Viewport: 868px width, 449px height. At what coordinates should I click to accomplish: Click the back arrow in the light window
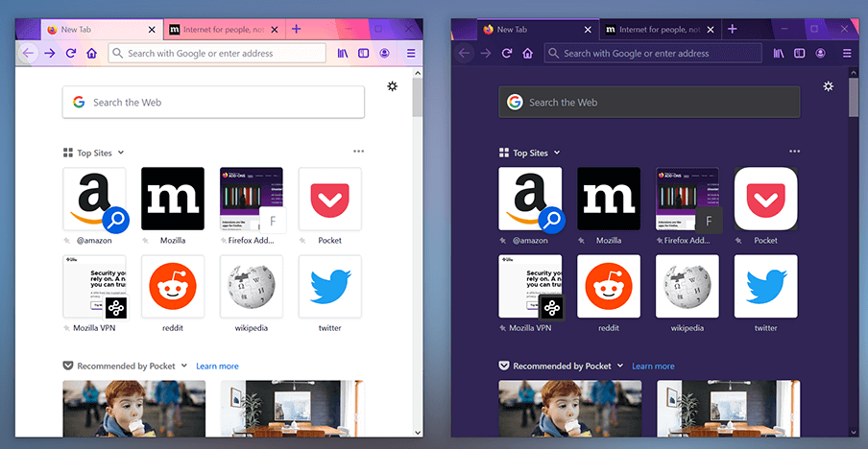(x=28, y=53)
